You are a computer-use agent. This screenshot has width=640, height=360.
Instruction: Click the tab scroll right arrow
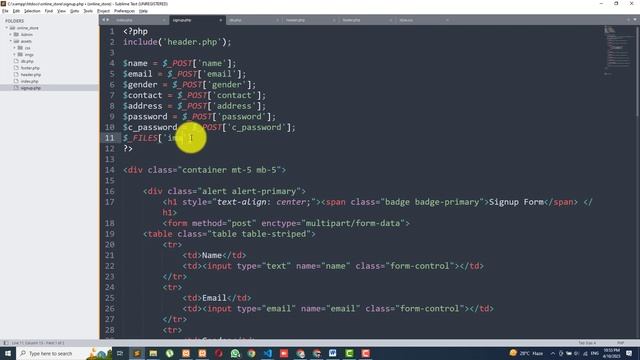tap(108, 20)
